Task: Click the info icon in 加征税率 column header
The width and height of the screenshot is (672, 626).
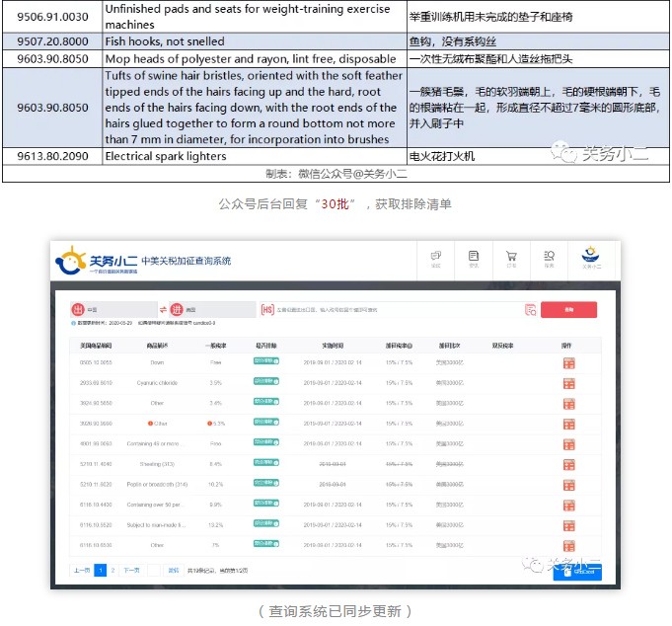Action: tap(411, 346)
